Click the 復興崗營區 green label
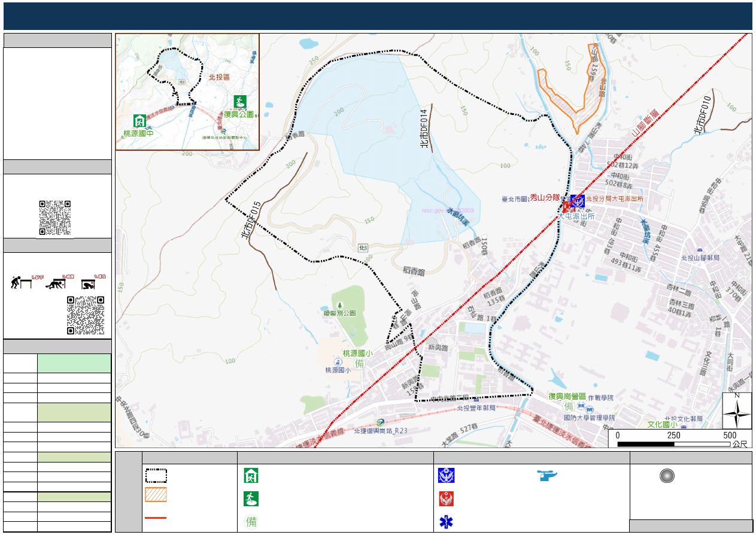Screen dimensions: 756x535 coord(567,396)
